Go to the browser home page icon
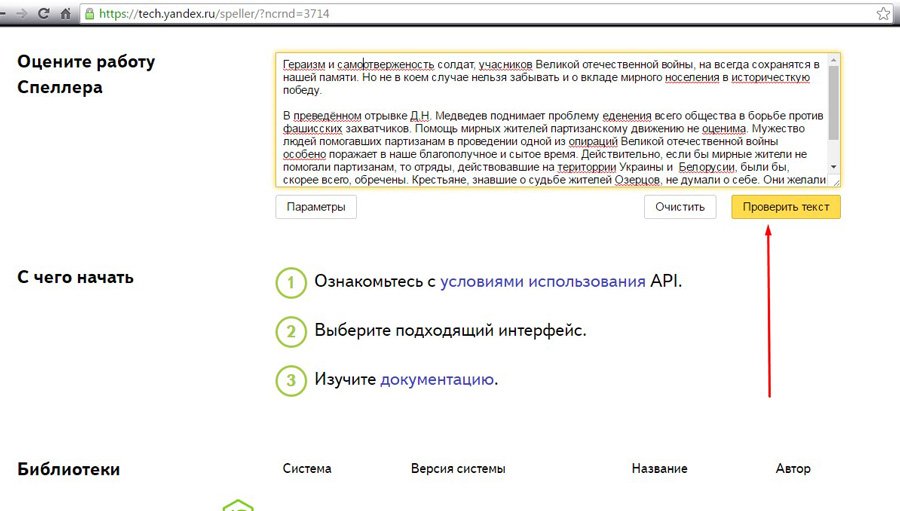Screen dimensions: 900x511 (65, 14)
